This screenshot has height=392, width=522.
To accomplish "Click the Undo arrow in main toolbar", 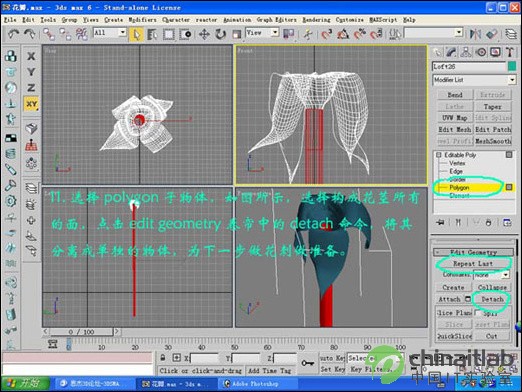I will (x=13, y=34).
